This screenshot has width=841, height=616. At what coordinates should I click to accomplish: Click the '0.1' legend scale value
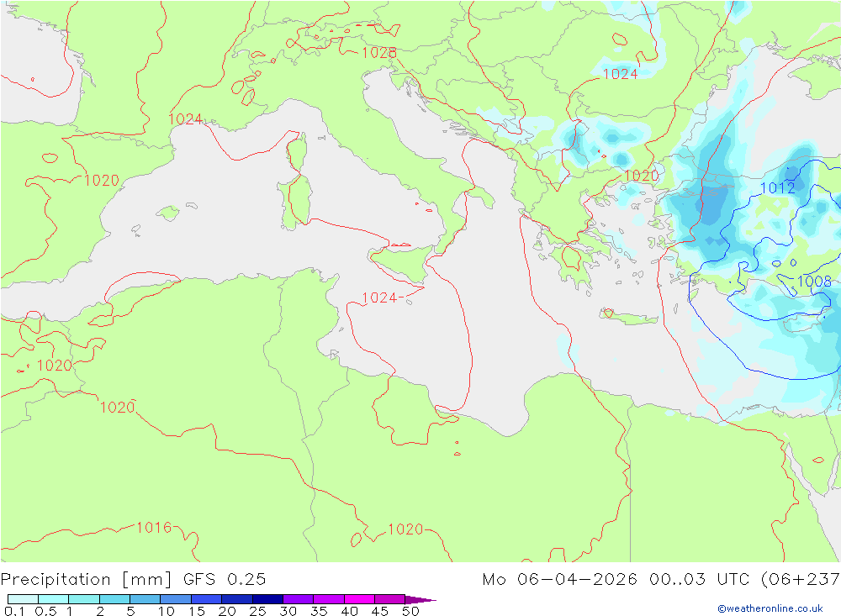coord(14,611)
